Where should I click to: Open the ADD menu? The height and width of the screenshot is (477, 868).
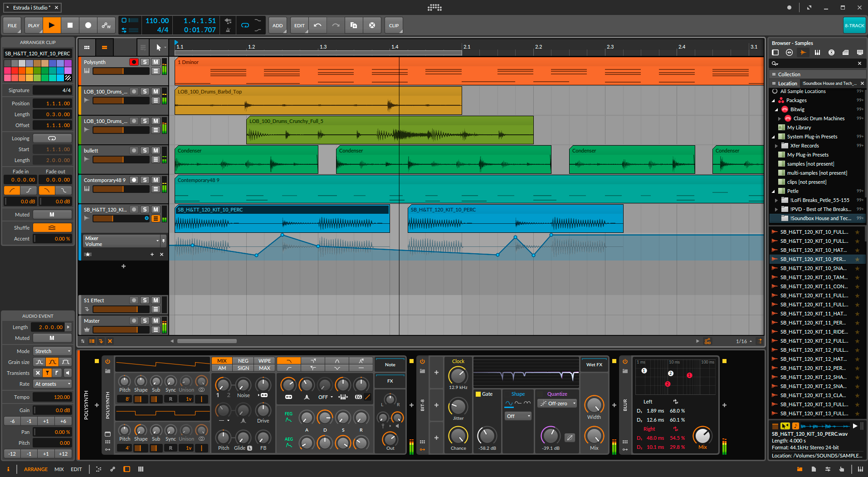[x=278, y=25]
